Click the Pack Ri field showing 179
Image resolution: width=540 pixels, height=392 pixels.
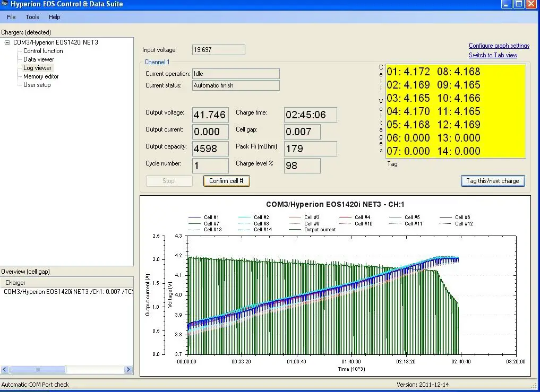coord(311,149)
